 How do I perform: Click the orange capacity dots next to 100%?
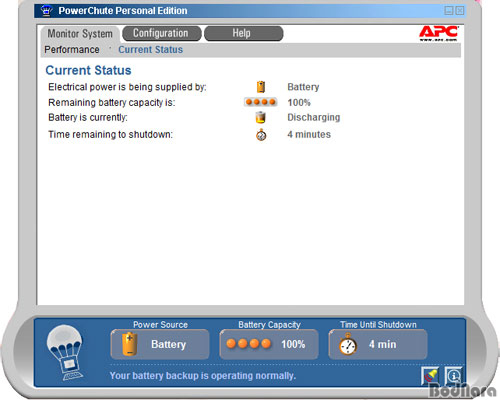pos(261,102)
